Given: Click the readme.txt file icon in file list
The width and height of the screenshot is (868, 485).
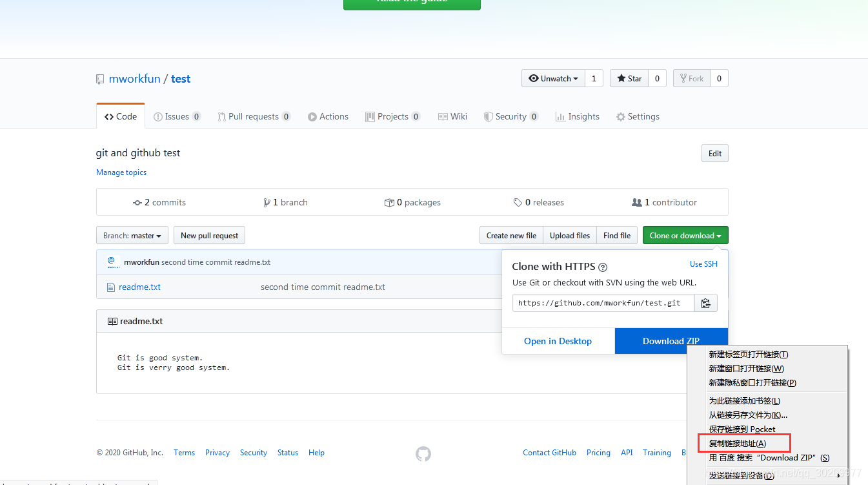Looking at the screenshot, I should (x=110, y=287).
